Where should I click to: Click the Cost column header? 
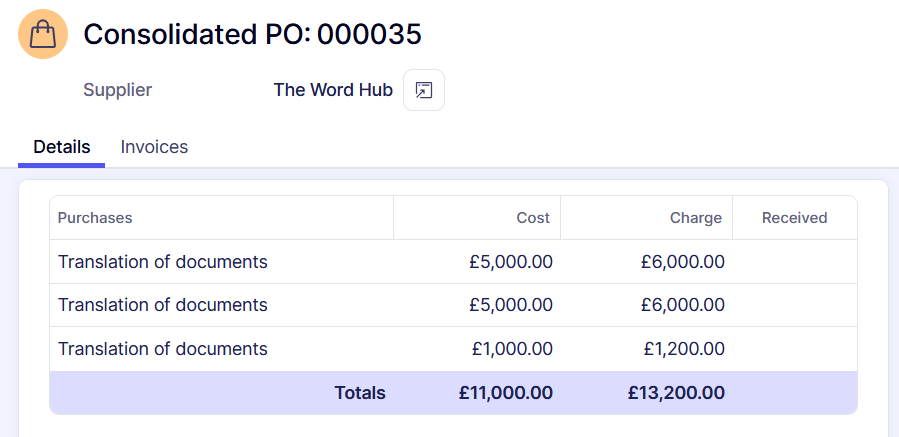coord(533,218)
